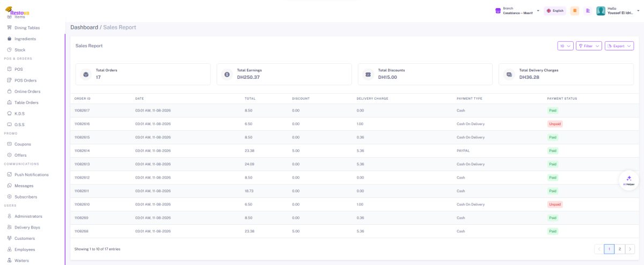Open the Export dropdown
The image size is (644, 265).
coord(619,46)
